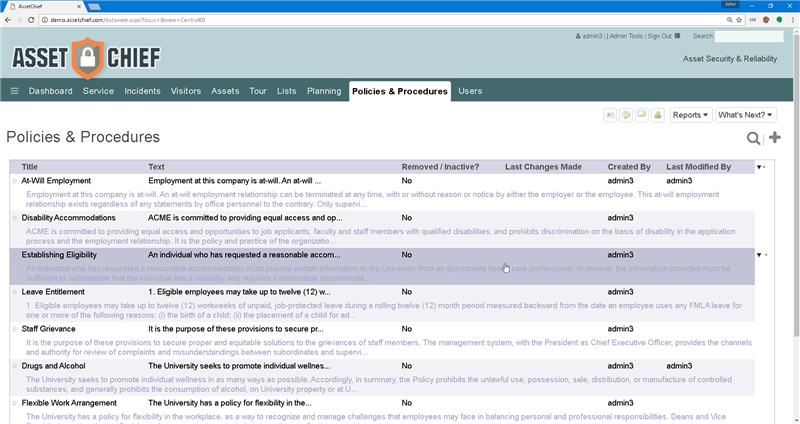Open the Leave Entitlement policy title
The width and height of the screenshot is (800, 424).
click(53, 292)
